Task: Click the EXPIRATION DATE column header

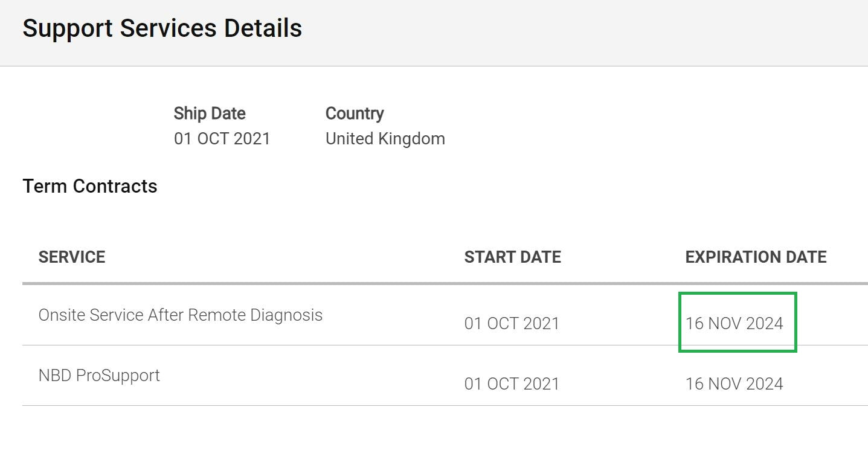Action: 756,257
